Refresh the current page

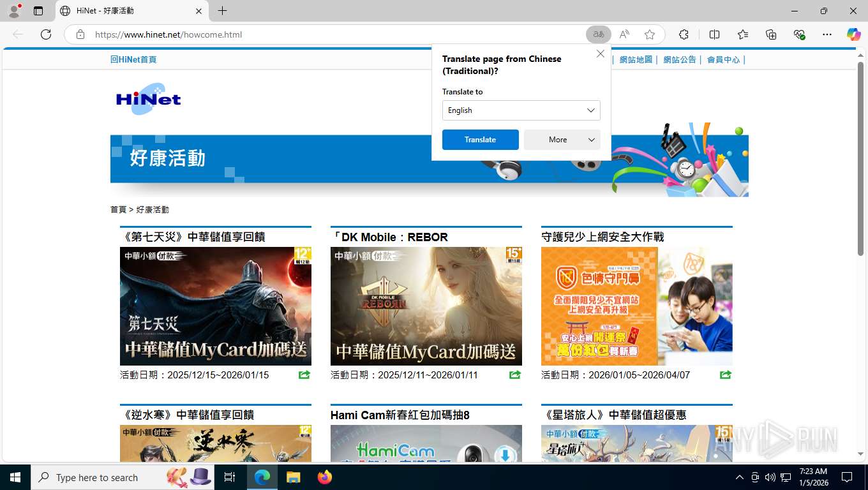[46, 34]
